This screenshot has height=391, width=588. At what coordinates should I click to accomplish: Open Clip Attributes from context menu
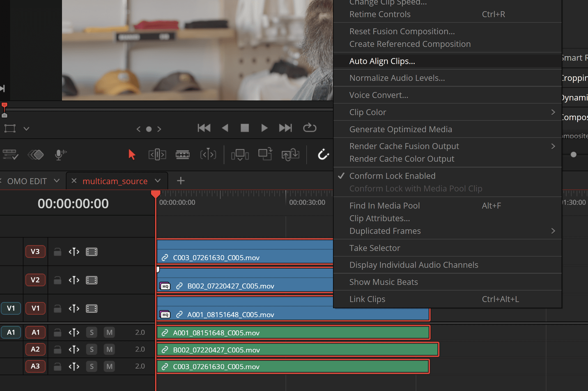447,218
